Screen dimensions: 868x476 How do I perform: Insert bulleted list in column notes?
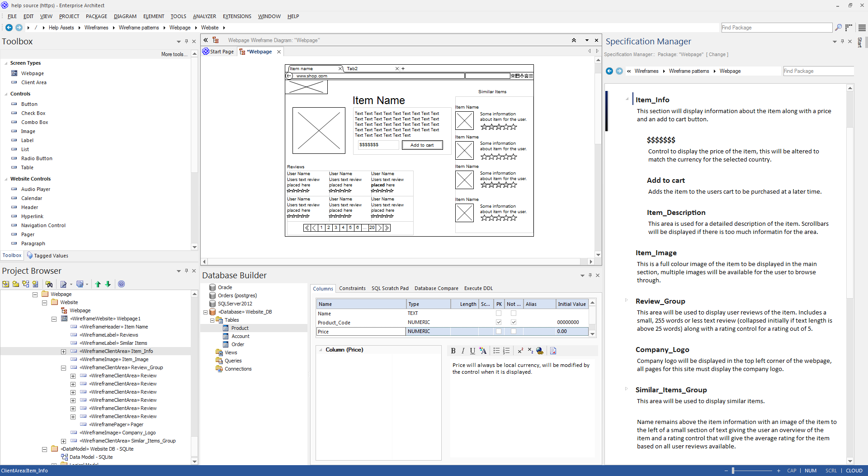tap(496, 351)
